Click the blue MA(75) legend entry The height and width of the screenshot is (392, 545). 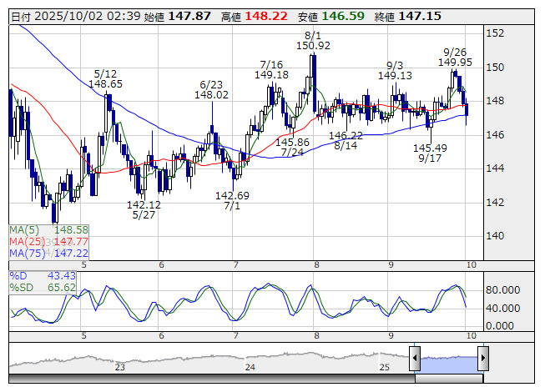[x=48, y=253]
